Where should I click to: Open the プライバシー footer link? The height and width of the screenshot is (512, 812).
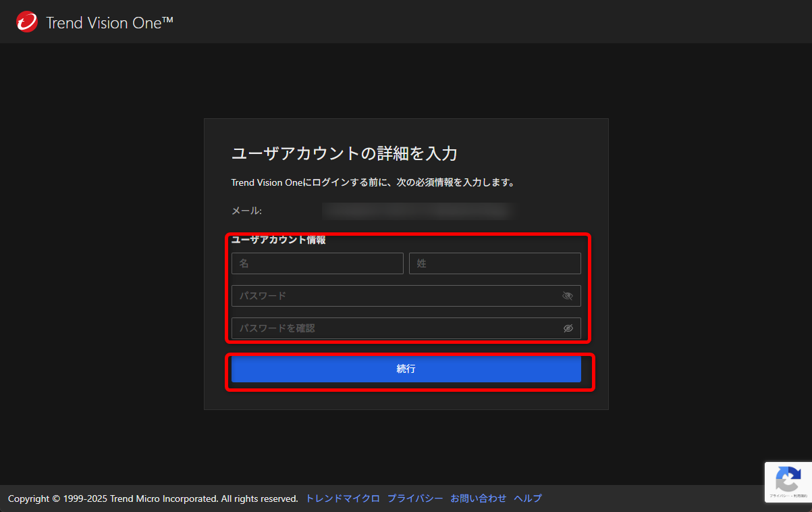(x=415, y=498)
